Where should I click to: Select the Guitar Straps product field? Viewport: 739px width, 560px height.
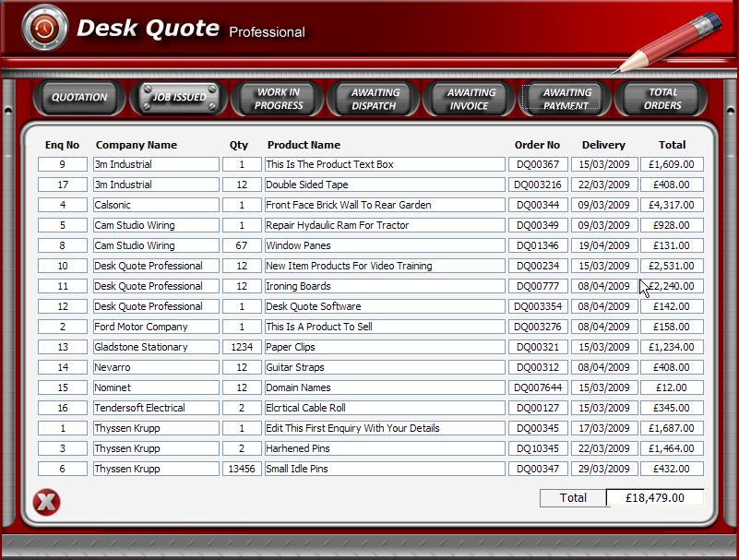tap(384, 367)
